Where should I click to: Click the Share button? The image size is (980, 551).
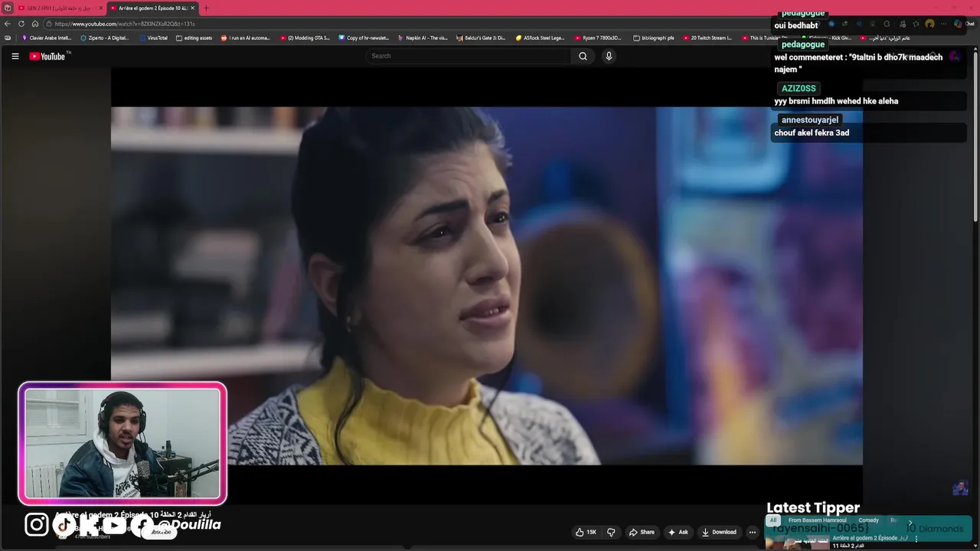642,532
